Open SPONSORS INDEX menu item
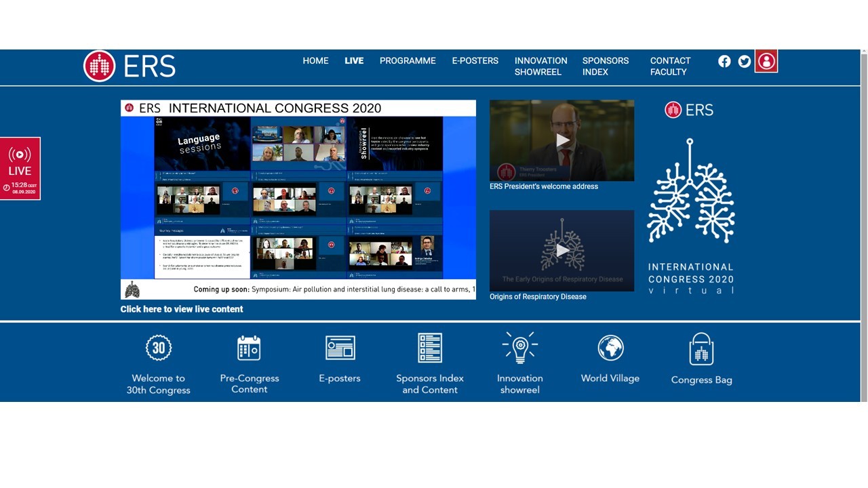The height and width of the screenshot is (488, 868). pyautogui.click(x=606, y=66)
